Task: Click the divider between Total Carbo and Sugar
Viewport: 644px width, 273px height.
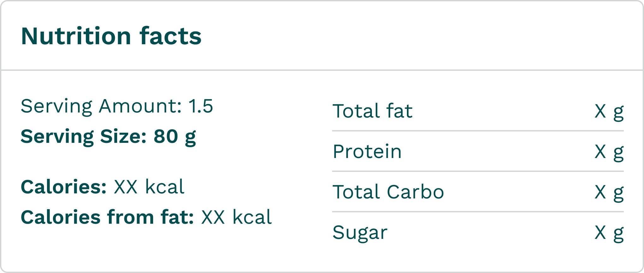Action: coord(478,212)
